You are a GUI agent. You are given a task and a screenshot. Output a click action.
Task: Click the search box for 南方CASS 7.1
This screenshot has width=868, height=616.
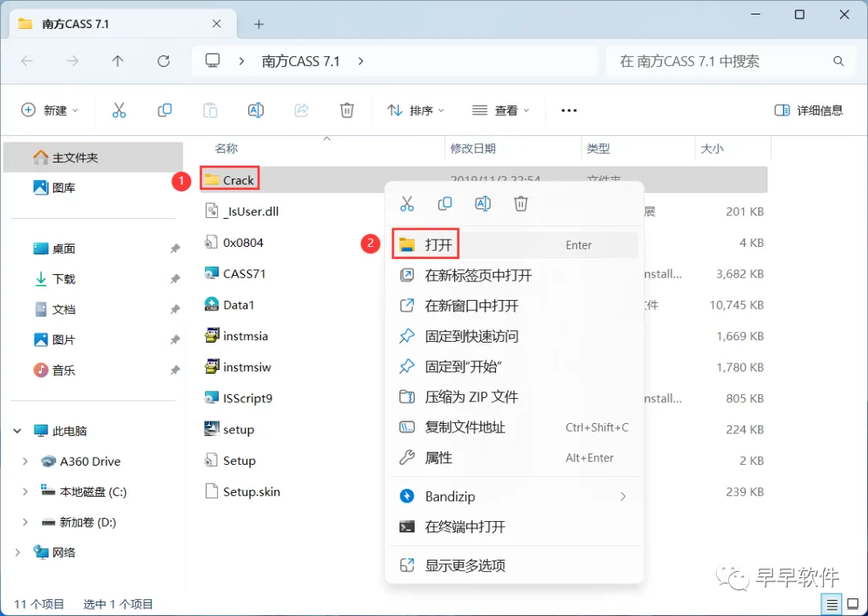click(x=731, y=61)
